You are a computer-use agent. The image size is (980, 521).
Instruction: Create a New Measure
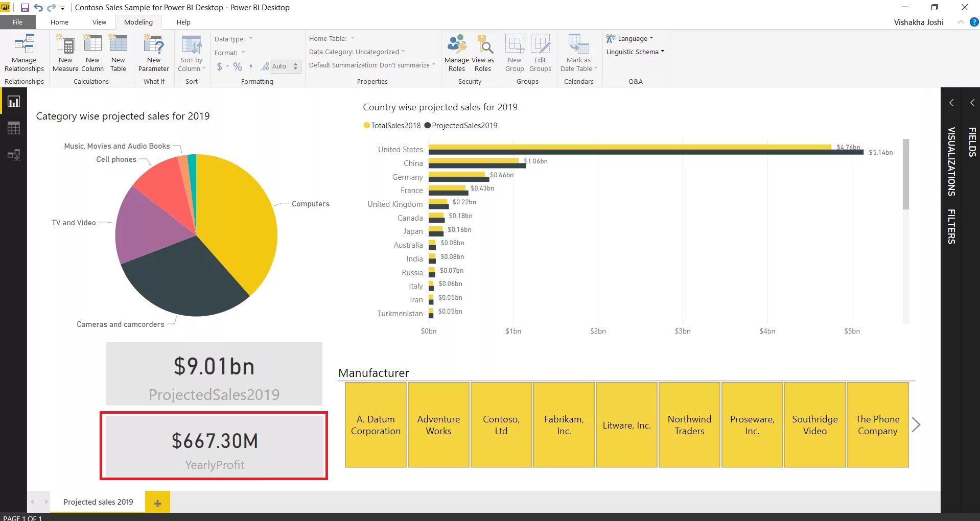pos(65,53)
